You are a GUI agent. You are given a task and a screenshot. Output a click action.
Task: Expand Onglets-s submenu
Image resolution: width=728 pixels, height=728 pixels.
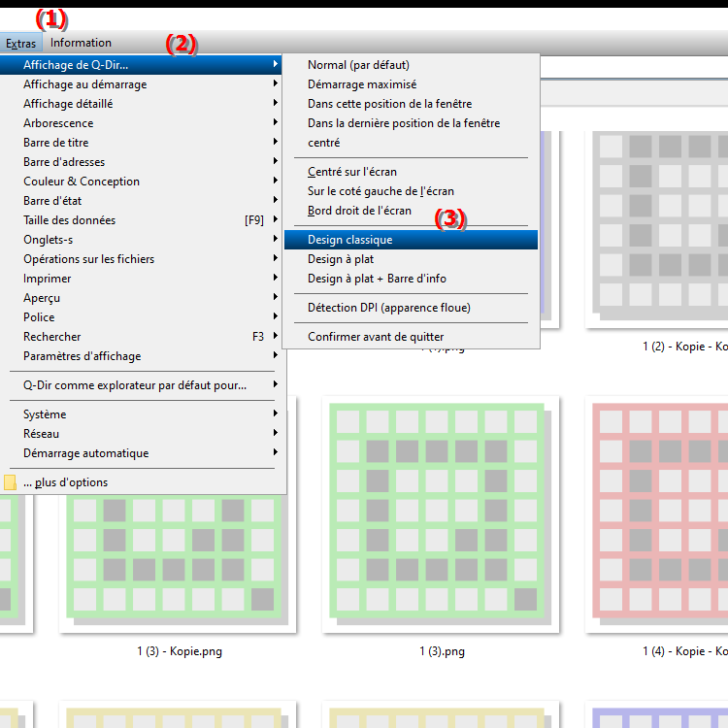(141, 240)
